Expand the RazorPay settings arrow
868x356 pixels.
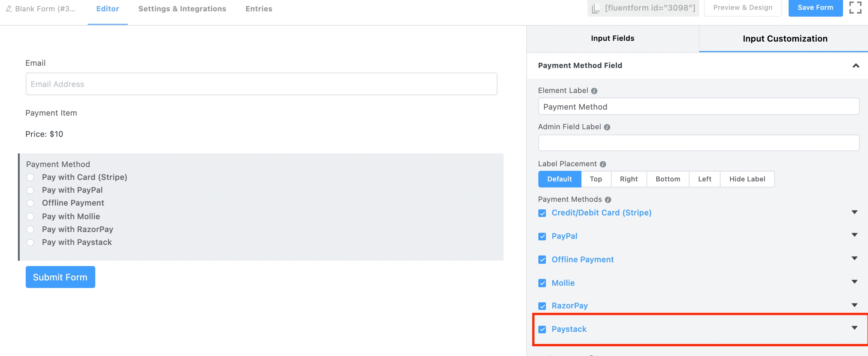point(854,305)
